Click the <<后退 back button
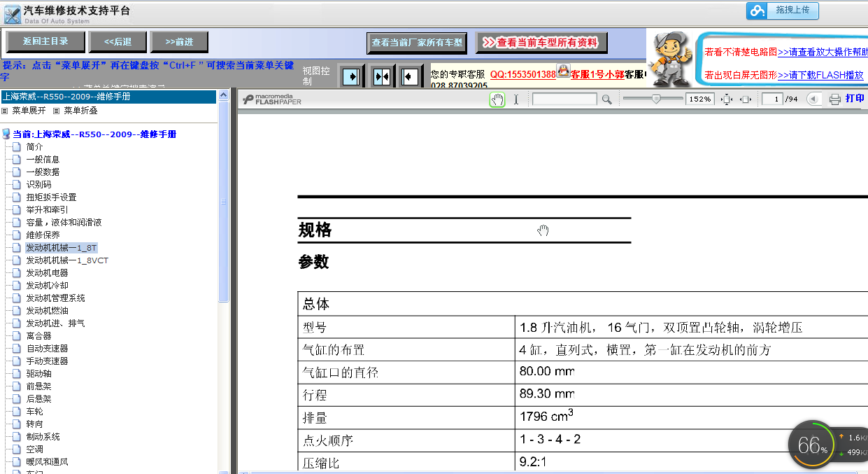Image resolution: width=868 pixels, height=474 pixels. tap(118, 41)
